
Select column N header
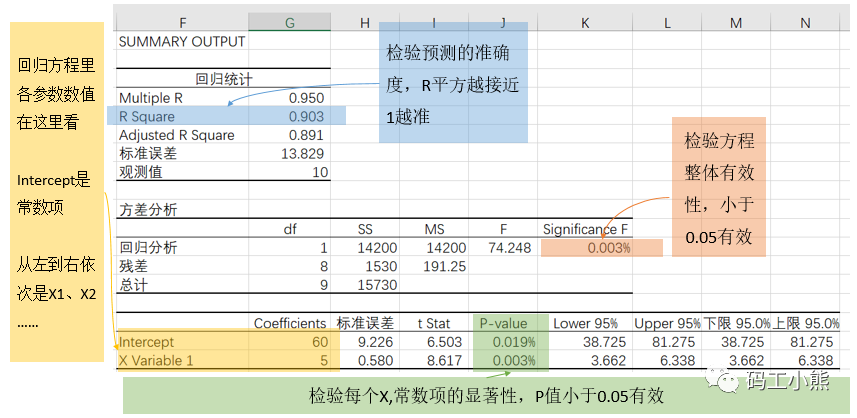click(x=805, y=22)
